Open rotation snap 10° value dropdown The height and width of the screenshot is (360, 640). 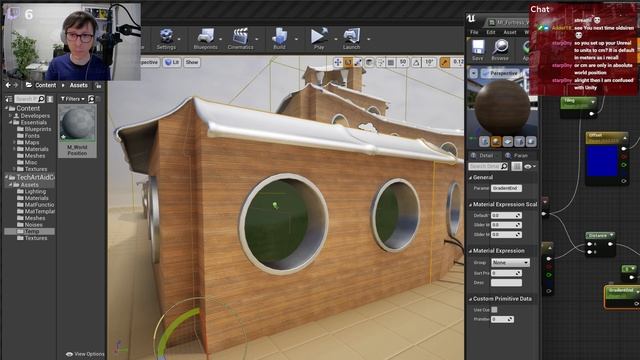(x=429, y=62)
